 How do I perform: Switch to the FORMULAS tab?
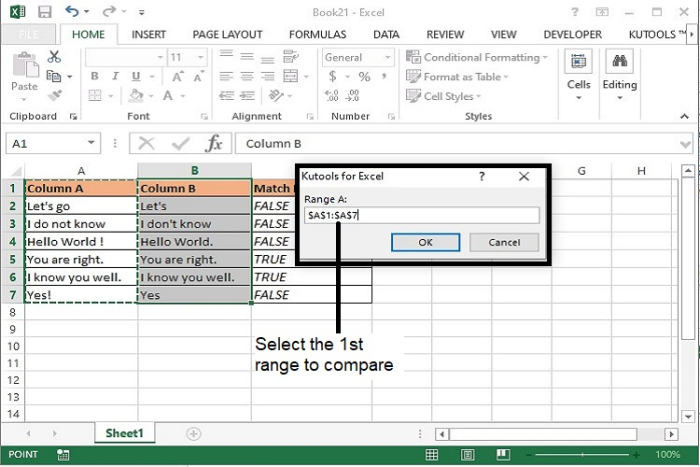coord(317,34)
